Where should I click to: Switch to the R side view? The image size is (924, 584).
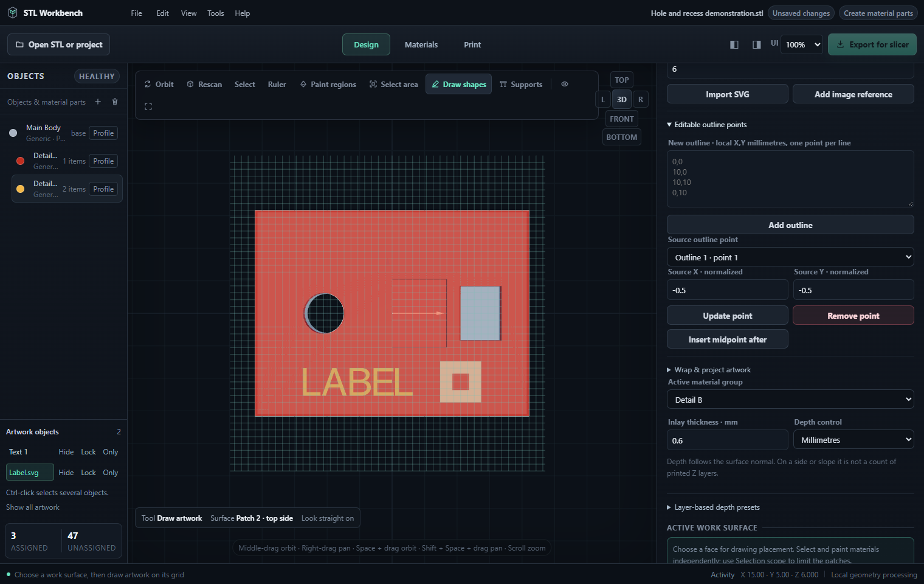point(641,99)
